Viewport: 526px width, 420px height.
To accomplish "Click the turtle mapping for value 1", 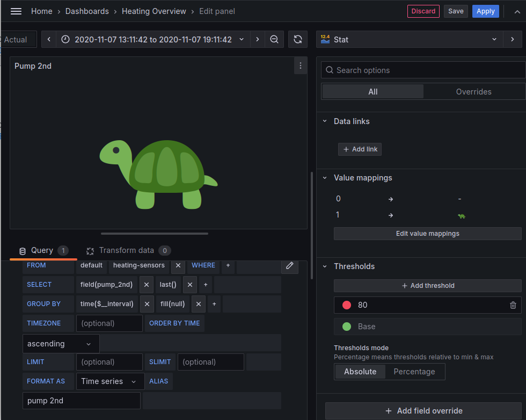I will (x=462, y=216).
